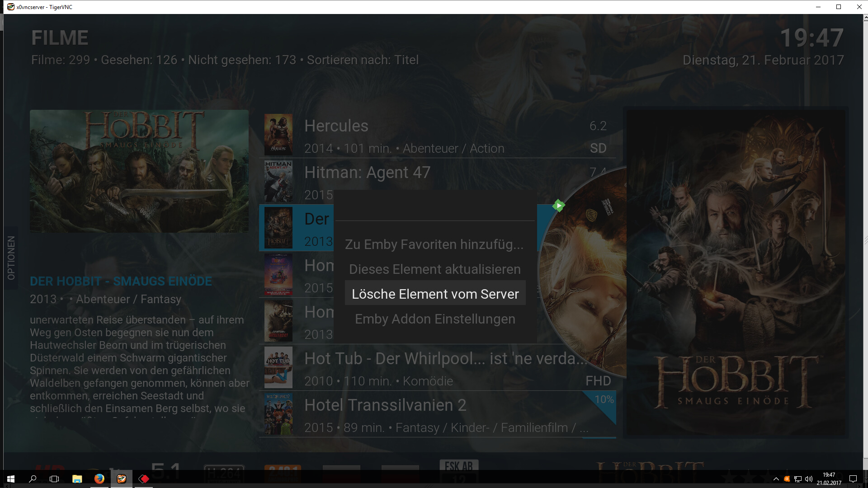Open Windows taskbar search
The height and width of the screenshot is (488, 868).
pos(33,479)
